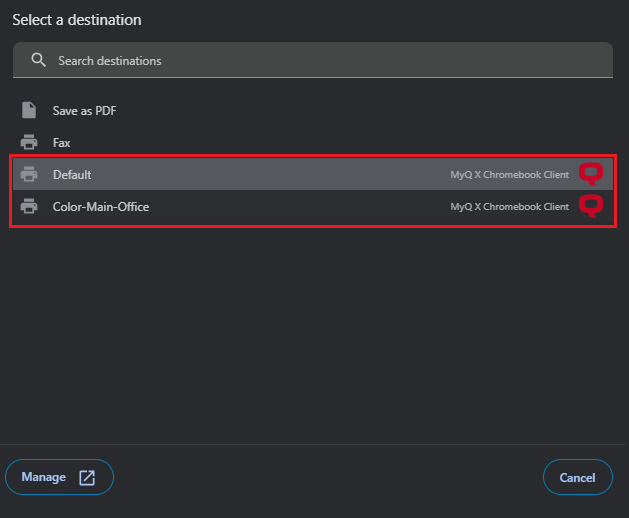This screenshot has height=518, width=629.
Task: Select the Default printer name
Action: [72, 175]
